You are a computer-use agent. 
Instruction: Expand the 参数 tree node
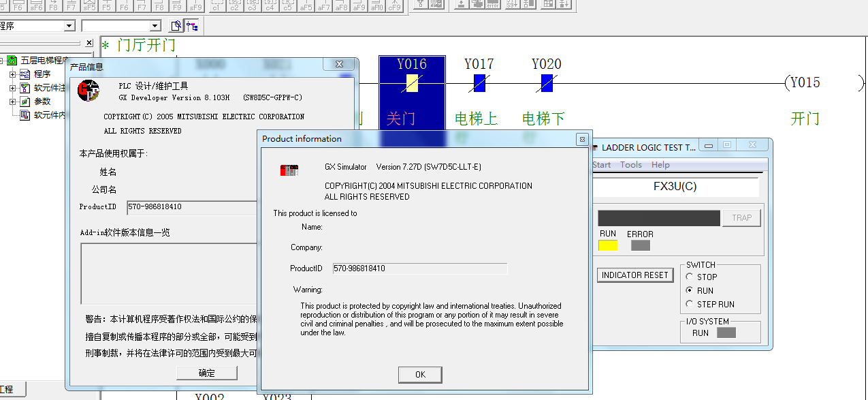tap(12, 102)
